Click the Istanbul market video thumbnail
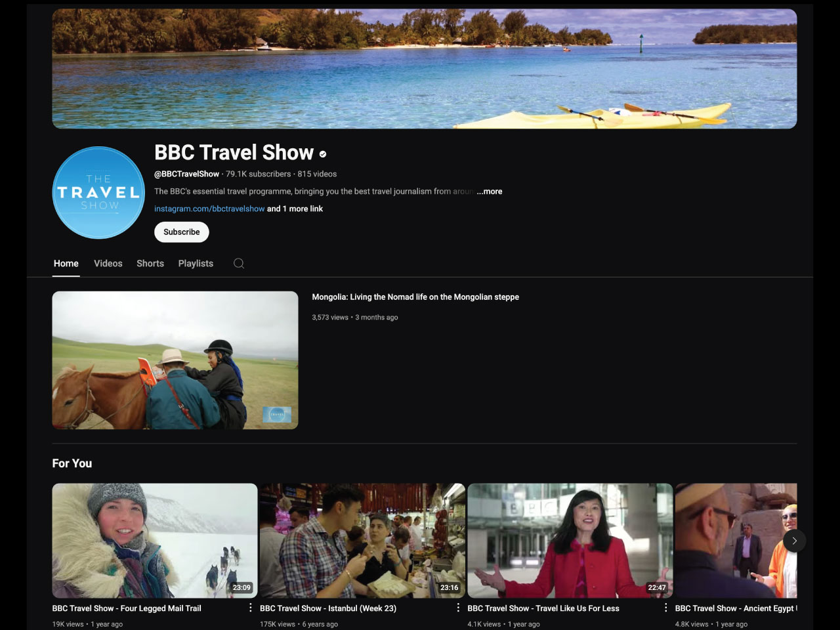Screen dimensions: 840x630 point(362,541)
